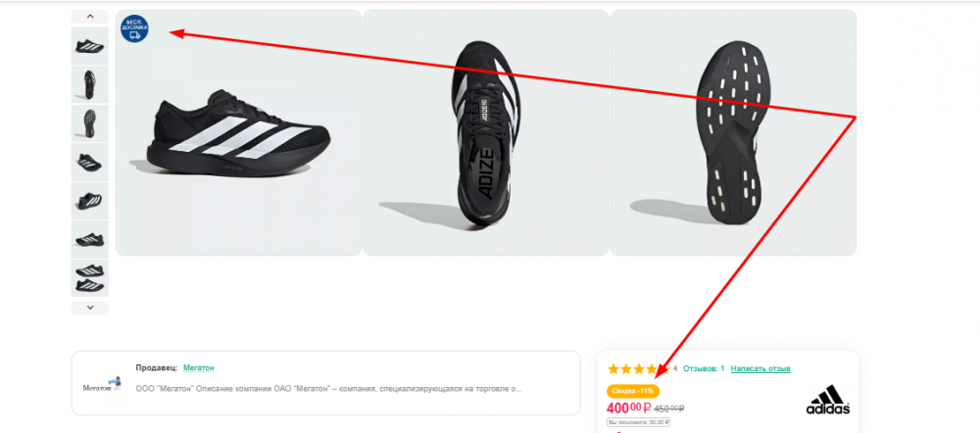980x433 pixels.
Task: Select the first side-view shoe thumbnail
Action: click(x=90, y=46)
